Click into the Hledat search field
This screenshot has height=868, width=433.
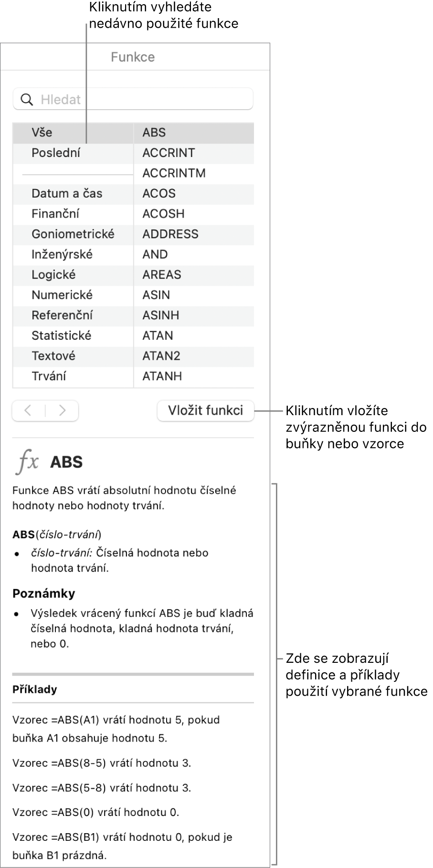click(133, 99)
